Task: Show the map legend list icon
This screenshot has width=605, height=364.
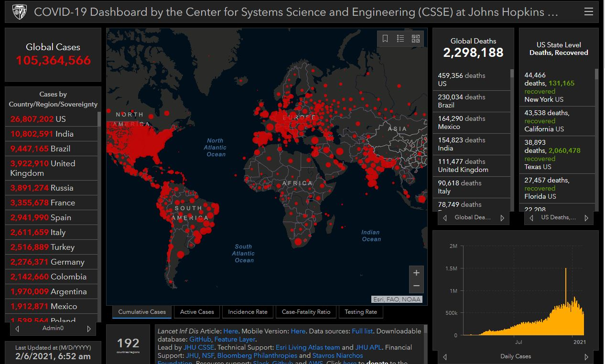Action: click(x=400, y=39)
